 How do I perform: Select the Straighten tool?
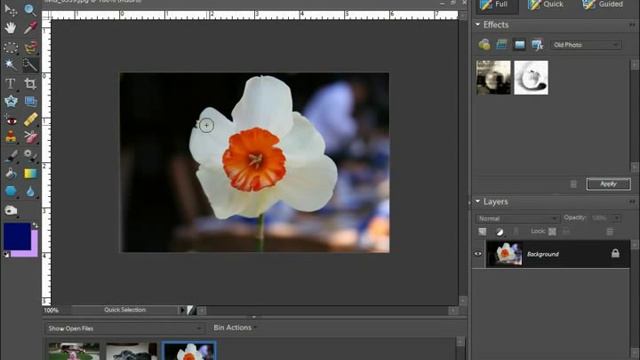click(x=31, y=101)
